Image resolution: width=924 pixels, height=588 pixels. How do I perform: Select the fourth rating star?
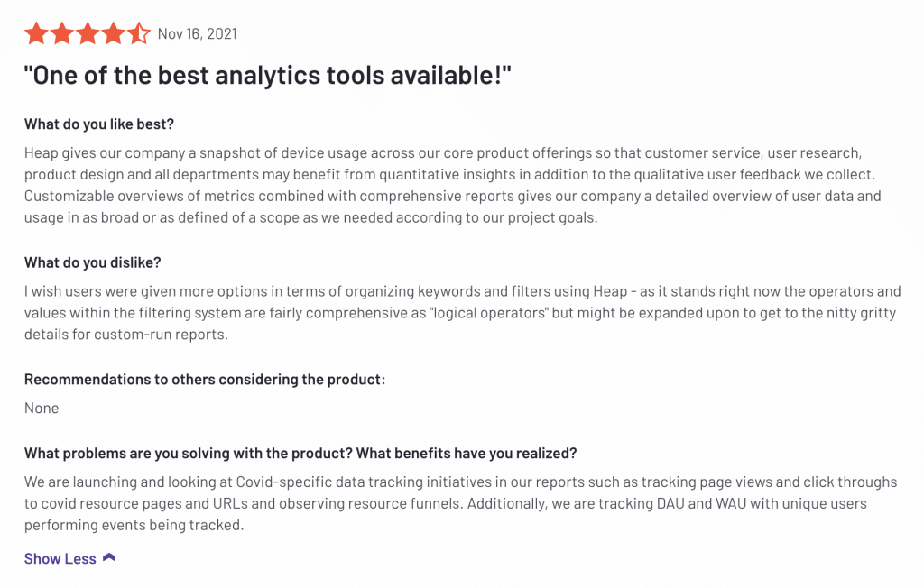pos(113,34)
